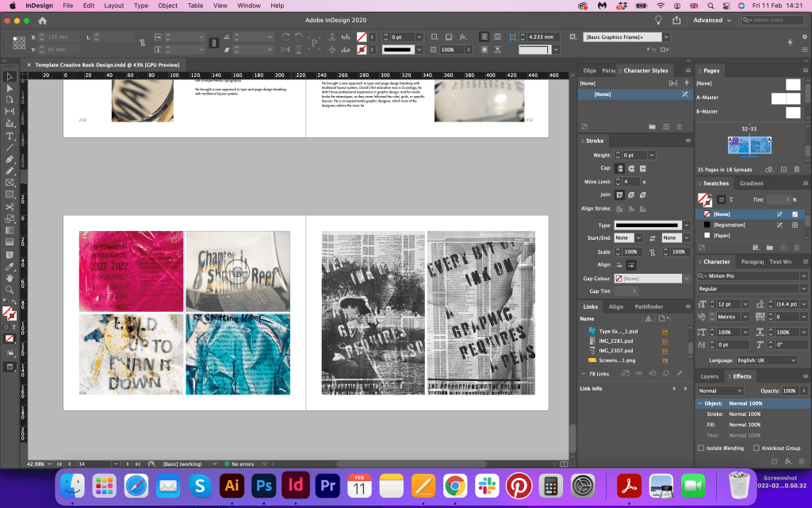Enable the Isolate Blending checkbox

coord(701,448)
